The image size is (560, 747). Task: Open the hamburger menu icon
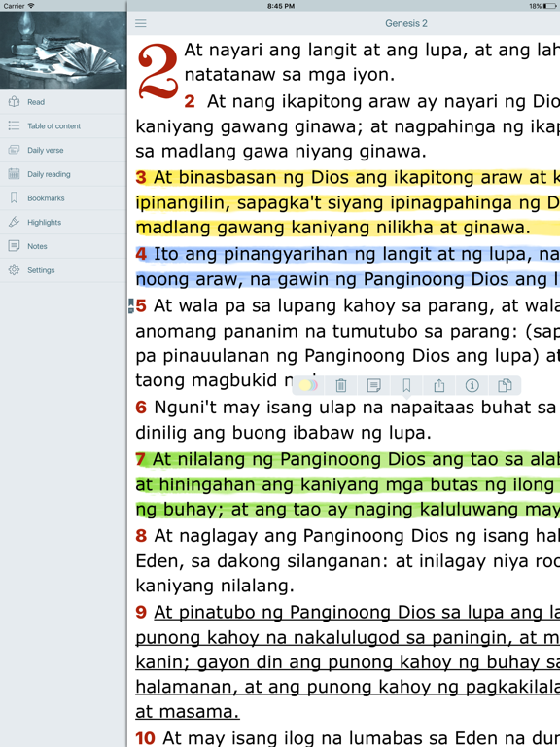tap(140, 23)
